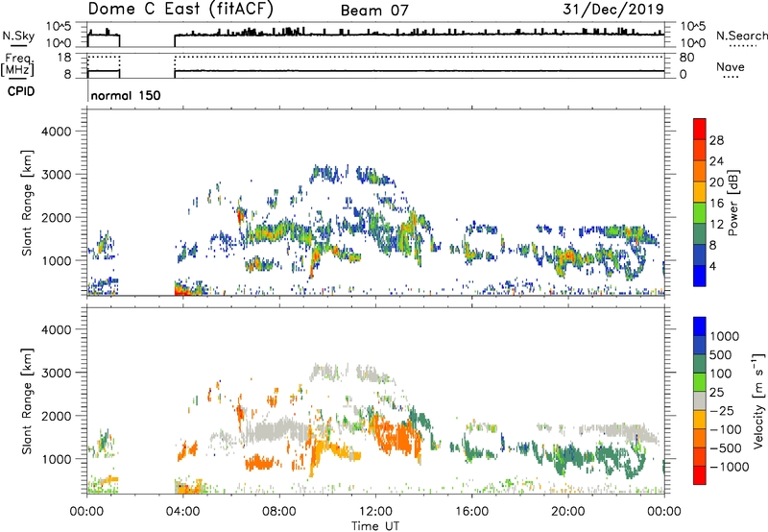This screenshot has height=532, width=768.
Task: Click the −500 to −100 orange Velocity segment
Action: pos(700,438)
